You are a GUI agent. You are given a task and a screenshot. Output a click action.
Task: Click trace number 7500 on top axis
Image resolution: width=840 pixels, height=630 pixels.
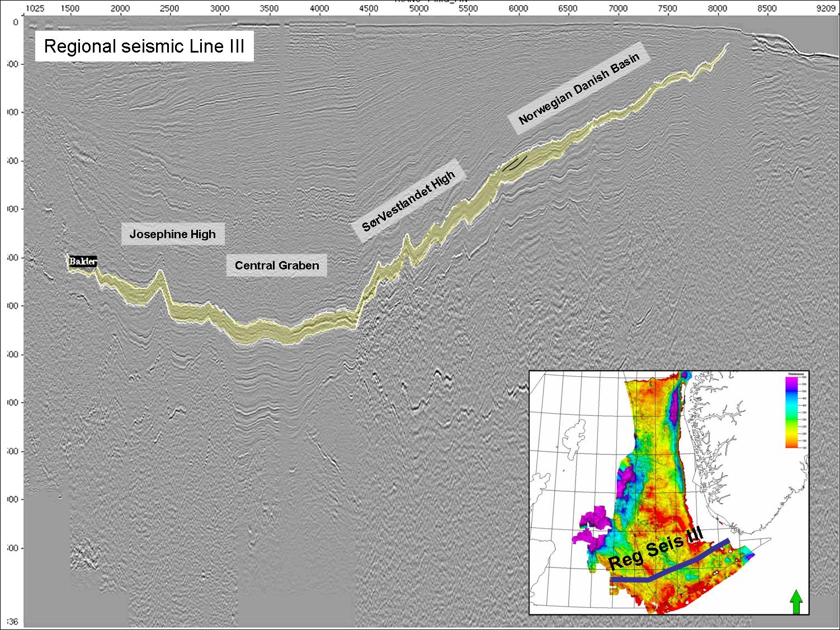(x=668, y=9)
